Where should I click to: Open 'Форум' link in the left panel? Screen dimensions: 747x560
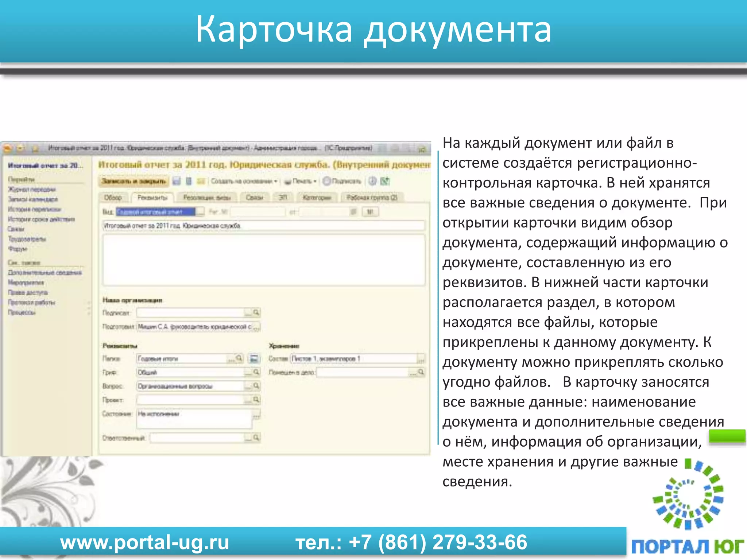coord(18,249)
